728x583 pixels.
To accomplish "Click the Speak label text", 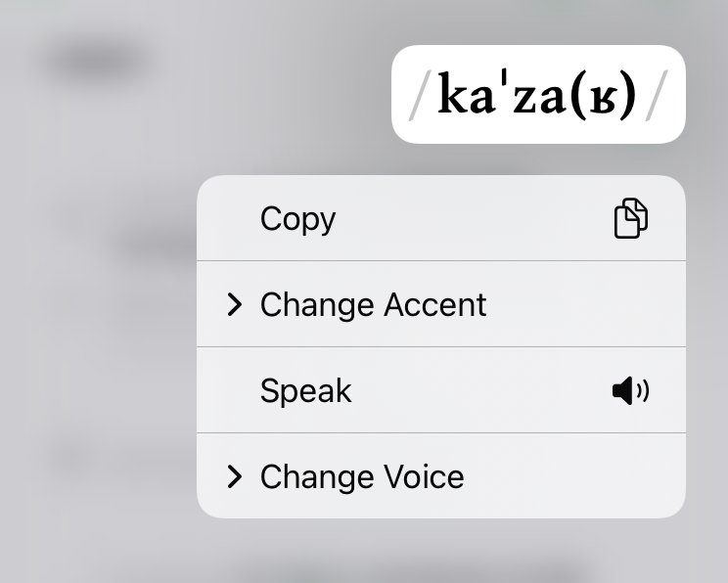I will (x=305, y=391).
